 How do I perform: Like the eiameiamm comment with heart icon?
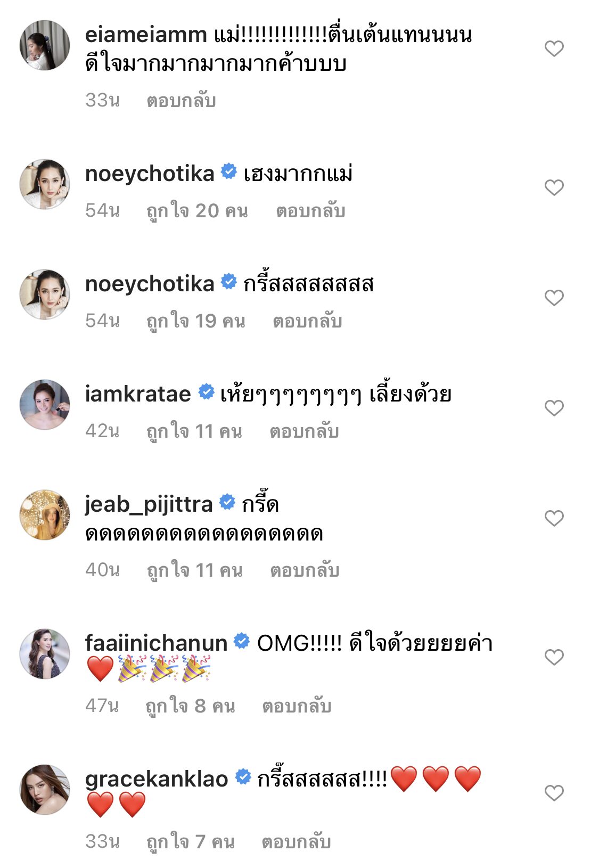point(554,49)
